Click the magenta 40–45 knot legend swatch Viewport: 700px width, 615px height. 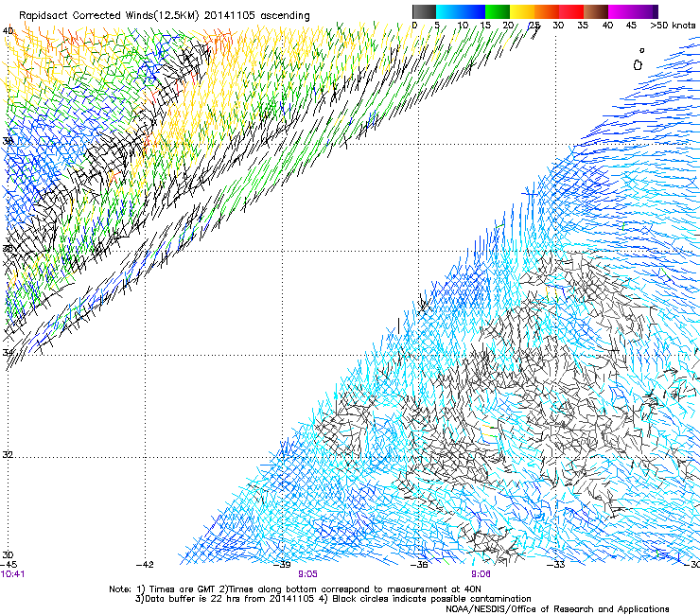click(621, 11)
